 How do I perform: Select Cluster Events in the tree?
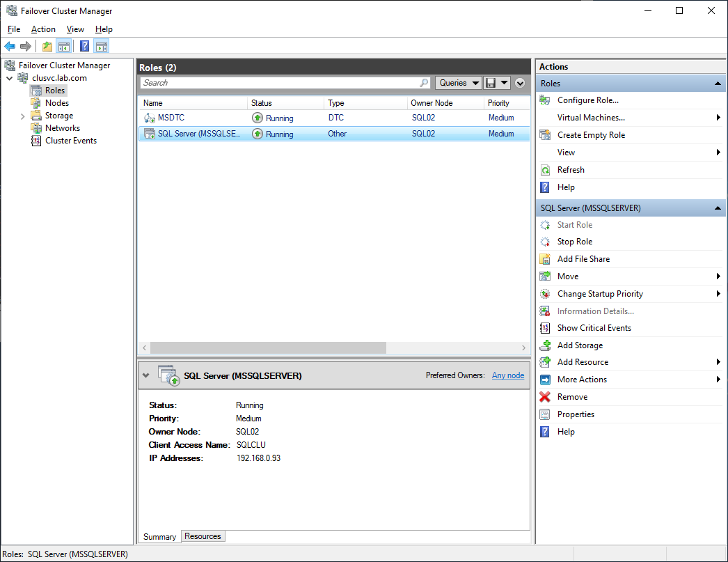pos(70,141)
